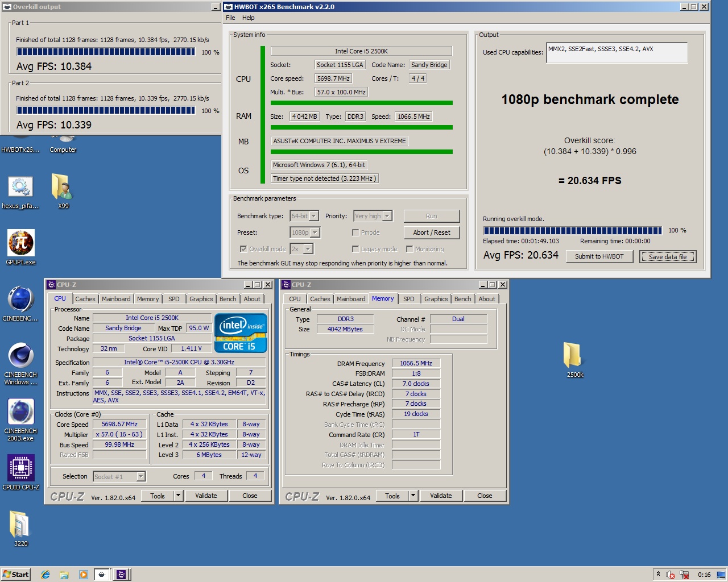Open the Overkill 2x multiplier dropdown

pyautogui.click(x=301, y=249)
